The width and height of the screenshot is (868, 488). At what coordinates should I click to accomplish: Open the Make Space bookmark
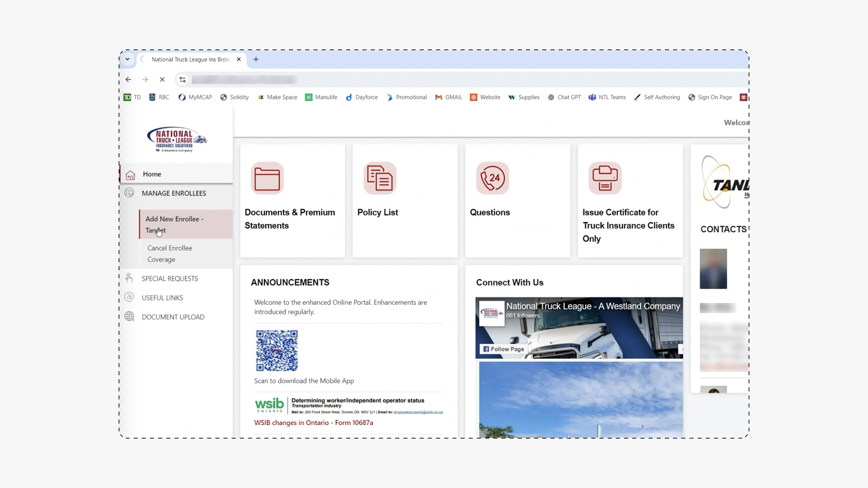(277, 97)
